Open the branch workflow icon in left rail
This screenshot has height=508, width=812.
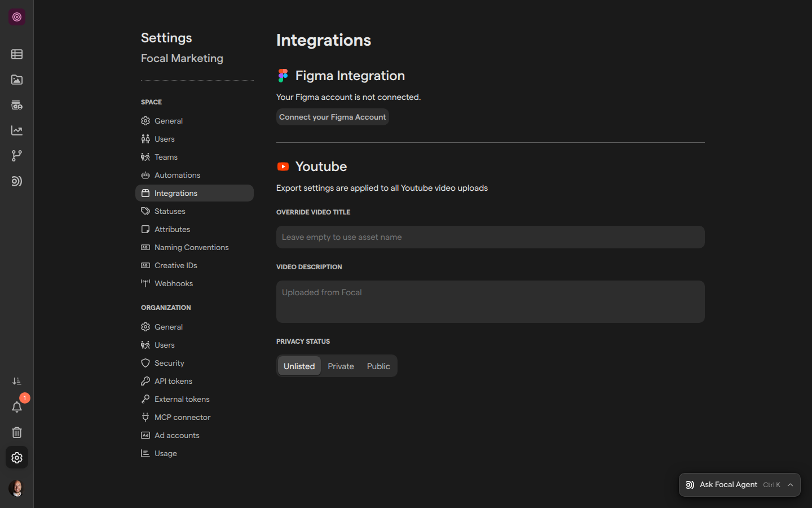click(17, 156)
